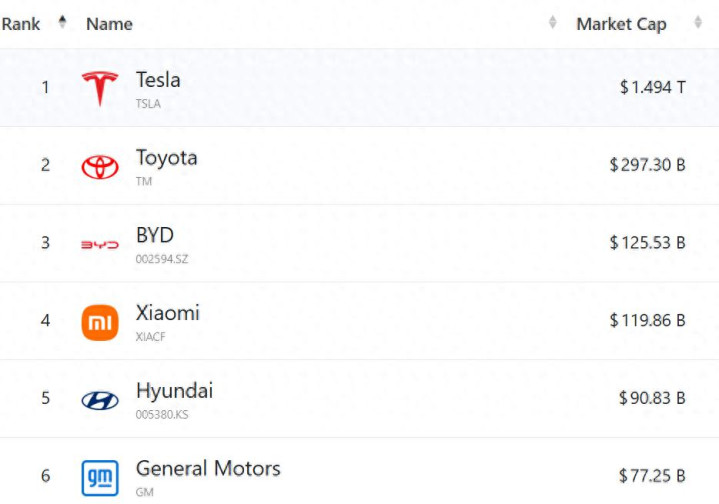Click the Market Cap column header
This screenshot has height=504, width=719.
(x=621, y=24)
